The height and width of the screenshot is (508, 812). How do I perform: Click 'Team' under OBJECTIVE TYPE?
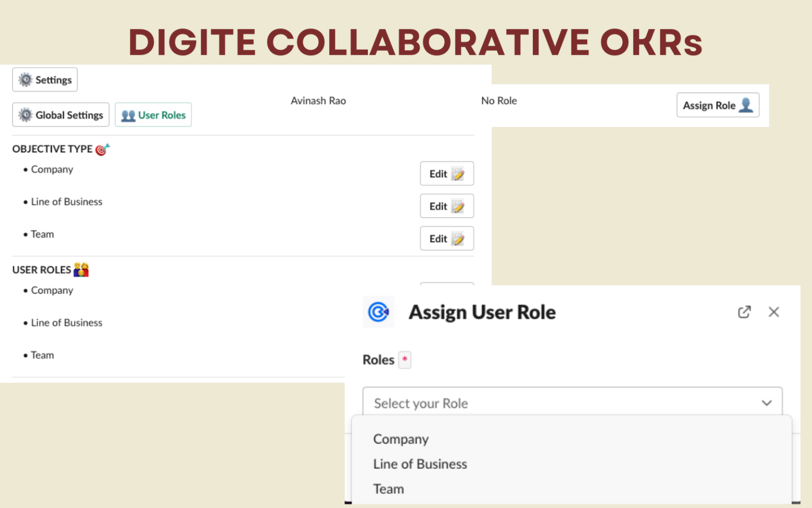coord(42,234)
